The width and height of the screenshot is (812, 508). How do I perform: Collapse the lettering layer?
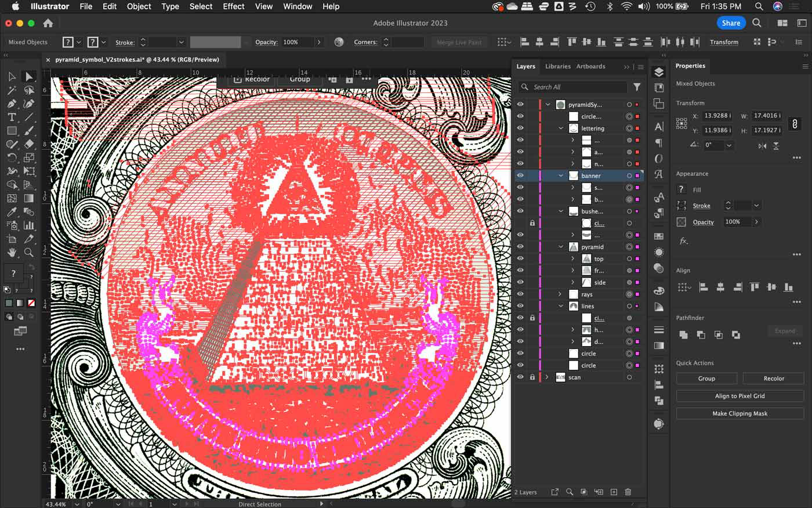[561, 128]
